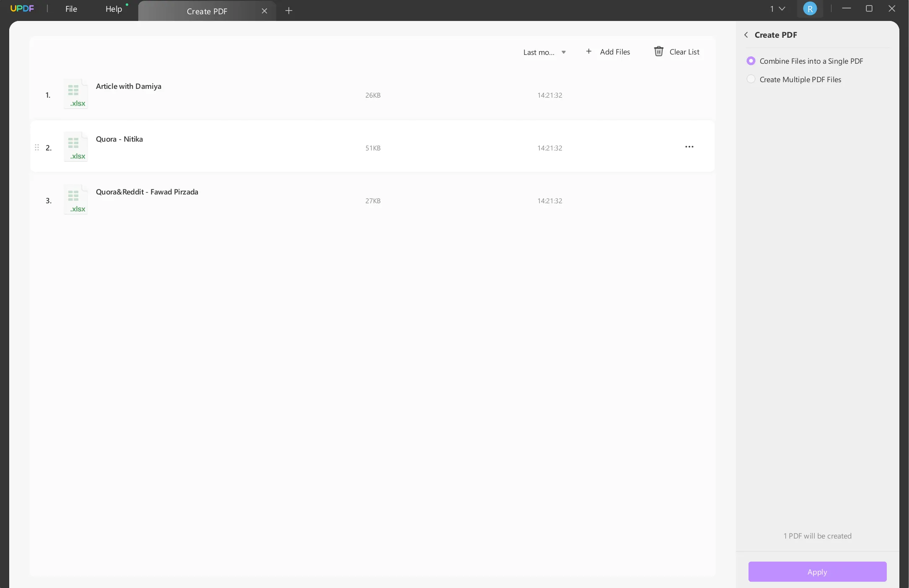Click the UPDF logo
The height and width of the screenshot is (588, 909).
[22, 8]
